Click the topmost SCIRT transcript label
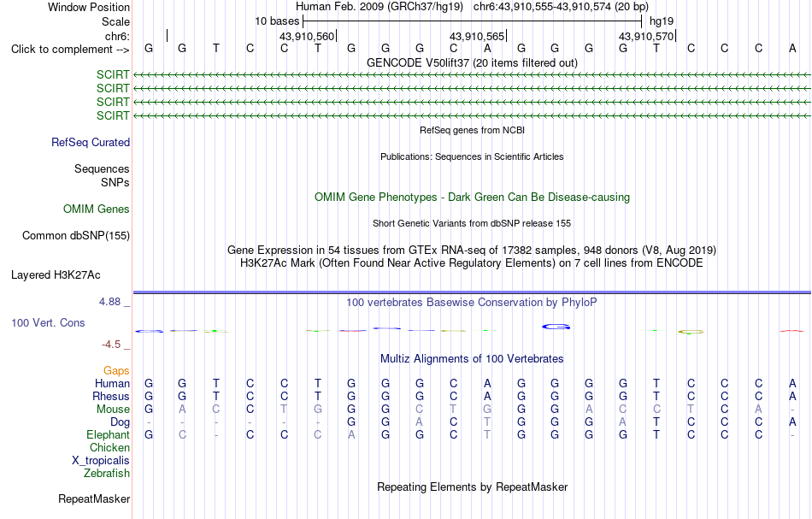 click(x=113, y=75)
